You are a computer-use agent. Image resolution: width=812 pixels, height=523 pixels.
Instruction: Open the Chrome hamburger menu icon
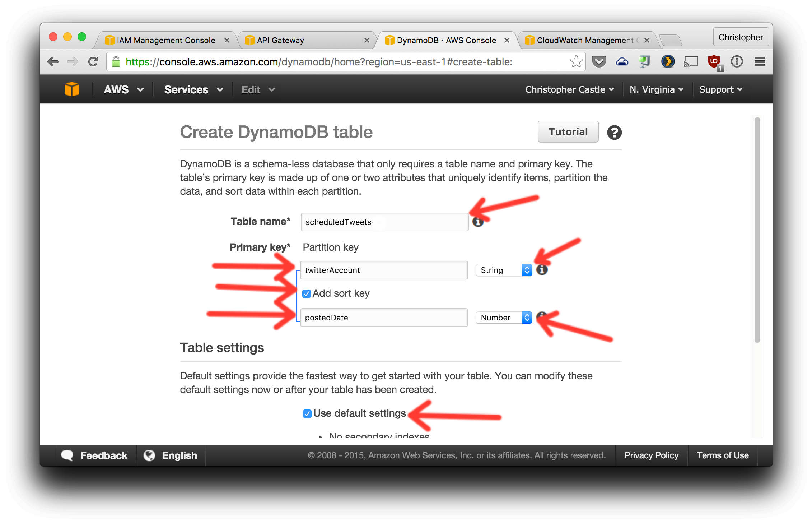pyautogui.click(x=760, y=62)
